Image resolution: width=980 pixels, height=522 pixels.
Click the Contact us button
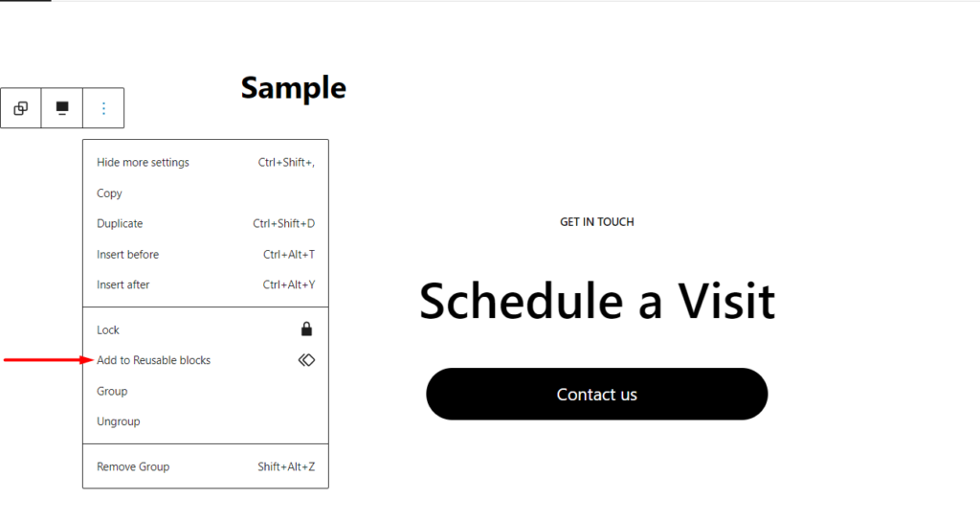coord(597,394)
